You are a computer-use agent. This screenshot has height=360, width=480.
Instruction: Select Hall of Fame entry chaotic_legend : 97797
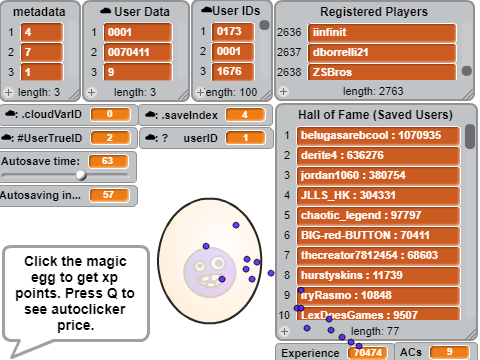coord(379,216)
